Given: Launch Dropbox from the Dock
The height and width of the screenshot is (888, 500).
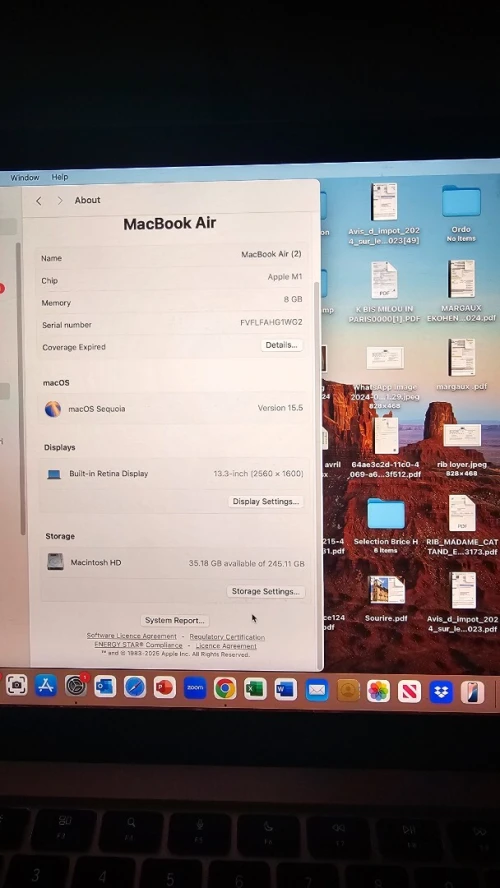Looking at the screenshot, I should coord(441,692).
